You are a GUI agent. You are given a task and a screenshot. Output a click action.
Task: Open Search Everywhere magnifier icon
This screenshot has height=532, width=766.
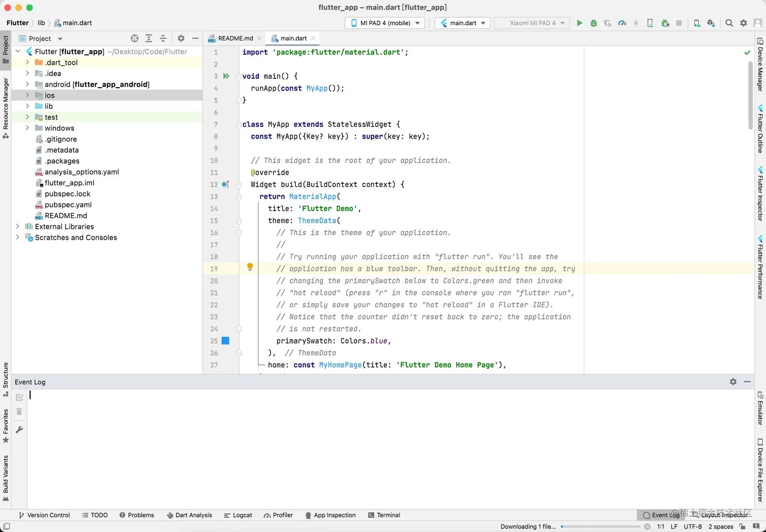point(729,23)
